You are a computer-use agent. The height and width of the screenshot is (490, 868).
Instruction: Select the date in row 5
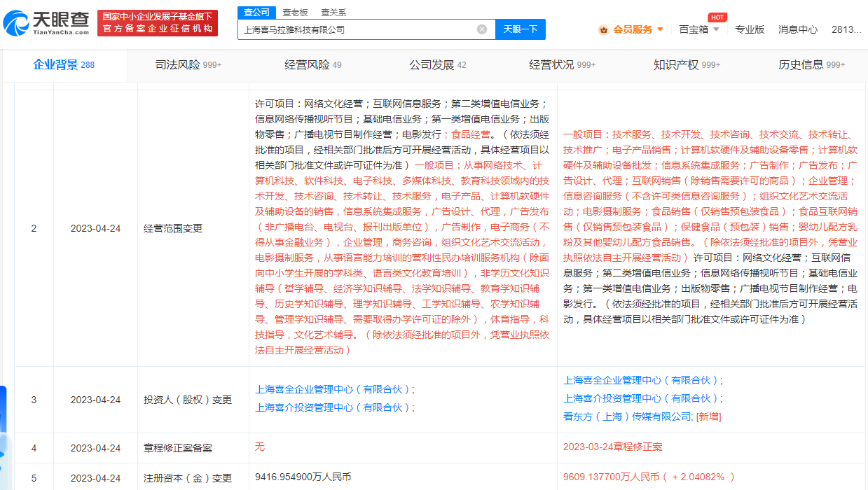95,478
